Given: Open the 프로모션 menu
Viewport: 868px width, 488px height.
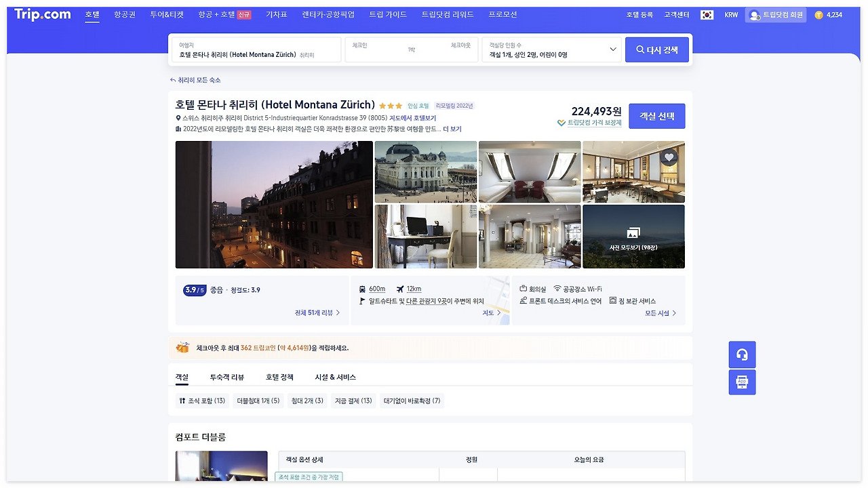Looking at the screenshot, I should [x=502, y=14].
